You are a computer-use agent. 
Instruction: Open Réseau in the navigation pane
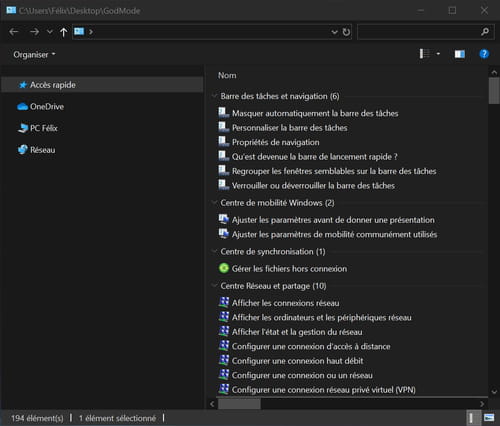tap(42, 150)
